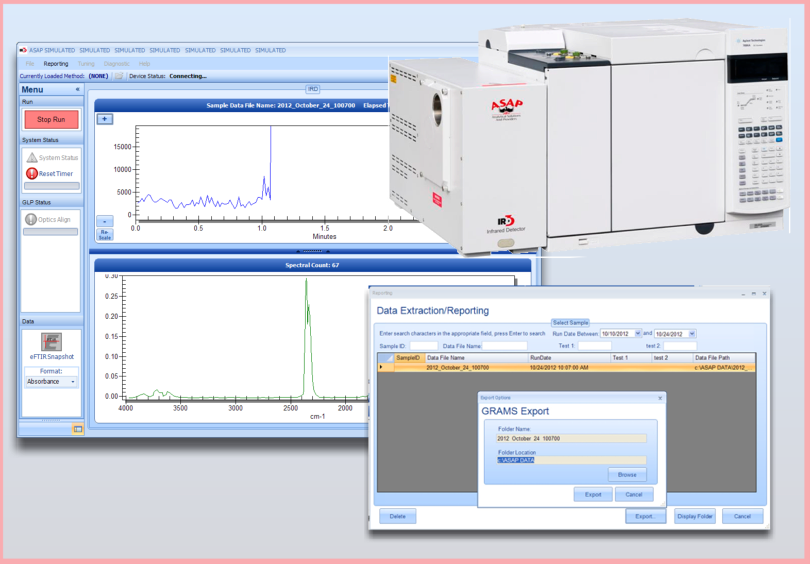
Task: Click the Data File Name search field
Action: pyautogui.click(x=505, y=346)
